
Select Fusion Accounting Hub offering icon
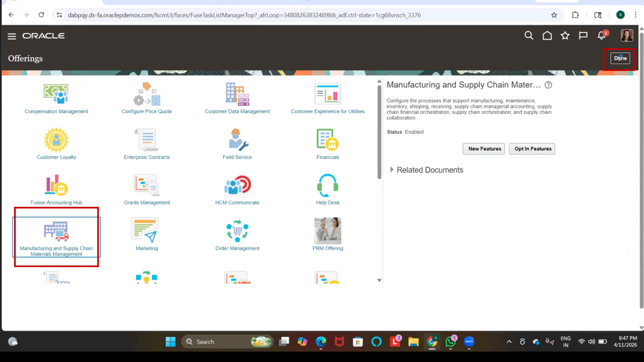pos(56,185)
